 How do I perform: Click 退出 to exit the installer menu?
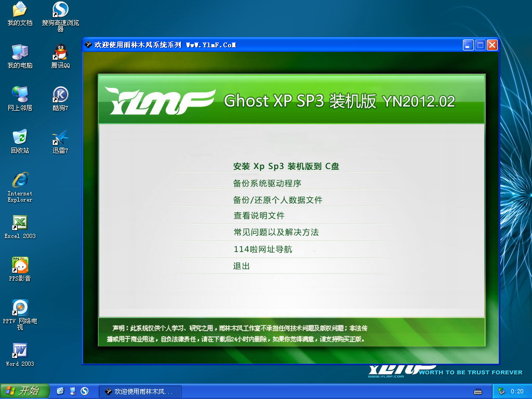tap(241, 266)
